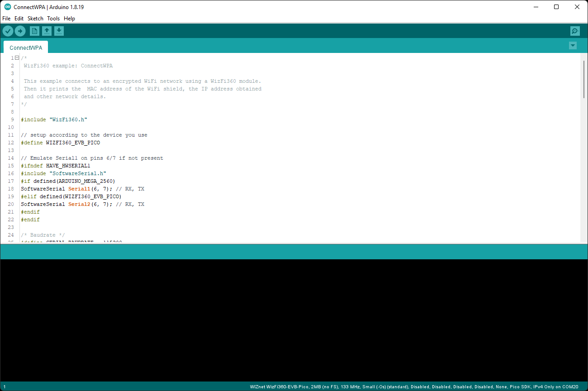
Task: Minimize the Arduino IDE window
Action: tap(536, 7)
